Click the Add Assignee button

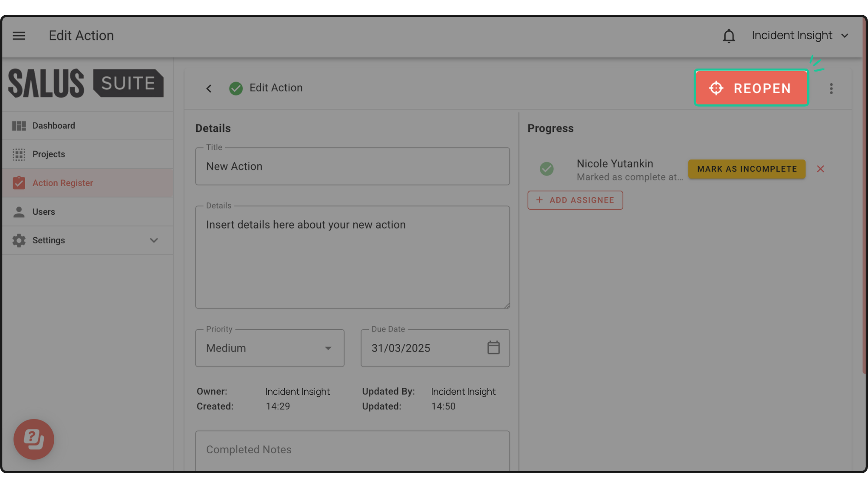575,200
